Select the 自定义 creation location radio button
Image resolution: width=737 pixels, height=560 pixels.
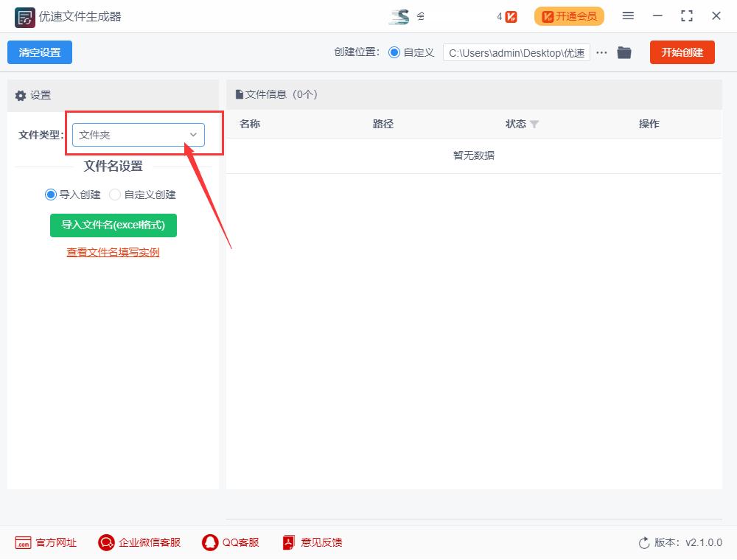(397, 52)
